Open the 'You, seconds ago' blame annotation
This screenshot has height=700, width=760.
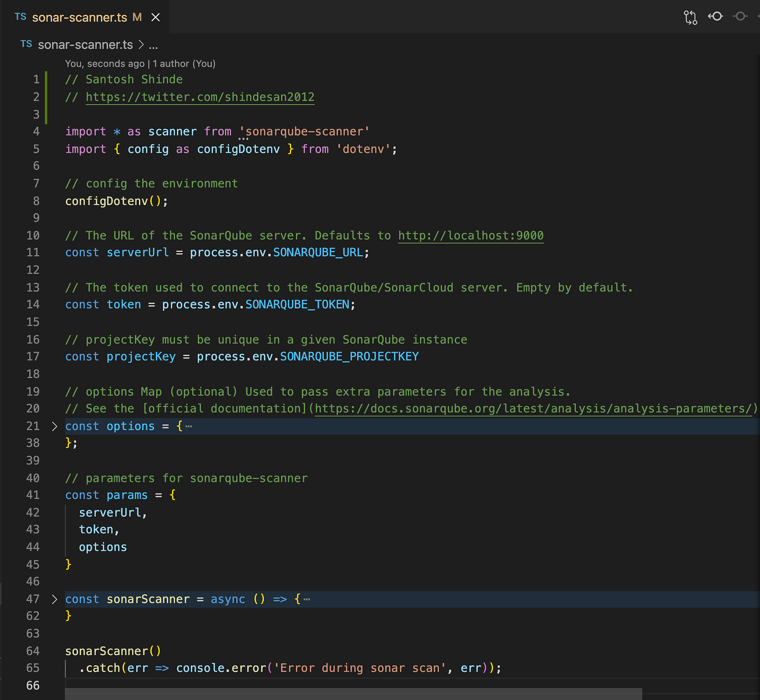pyautogui.click(x=140, y=64)
